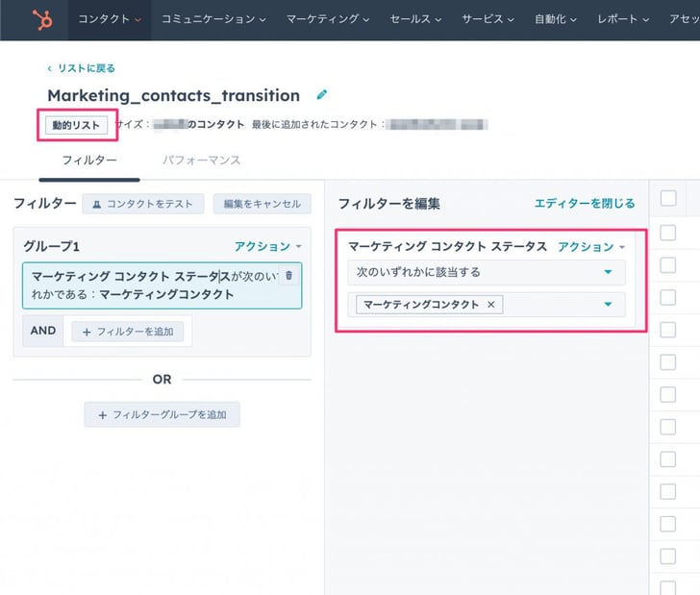Click the Marketing_contacts_transition list title
The height and width of the screenshot is (595, 700).
coord(174,95)
